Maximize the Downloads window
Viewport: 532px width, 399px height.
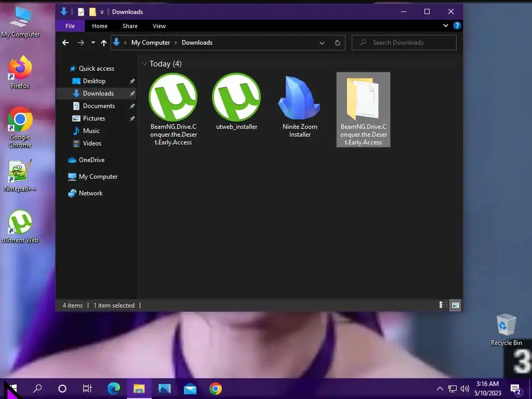pyautogui.click(x=427, y=11)
